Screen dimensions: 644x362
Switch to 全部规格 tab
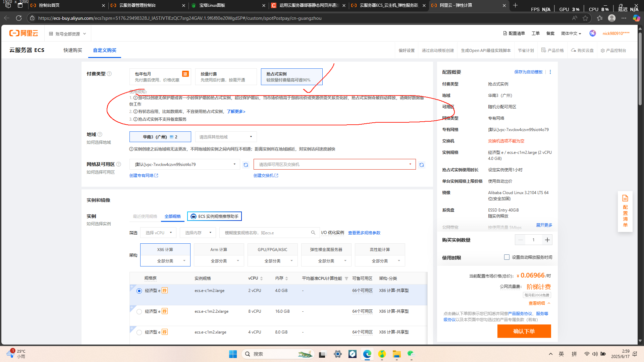[x=173, y=217]
